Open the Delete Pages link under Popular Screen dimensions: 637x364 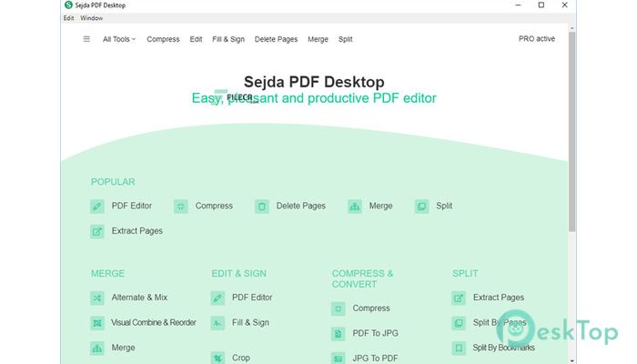pyautogui.click(x=300, y=206)
